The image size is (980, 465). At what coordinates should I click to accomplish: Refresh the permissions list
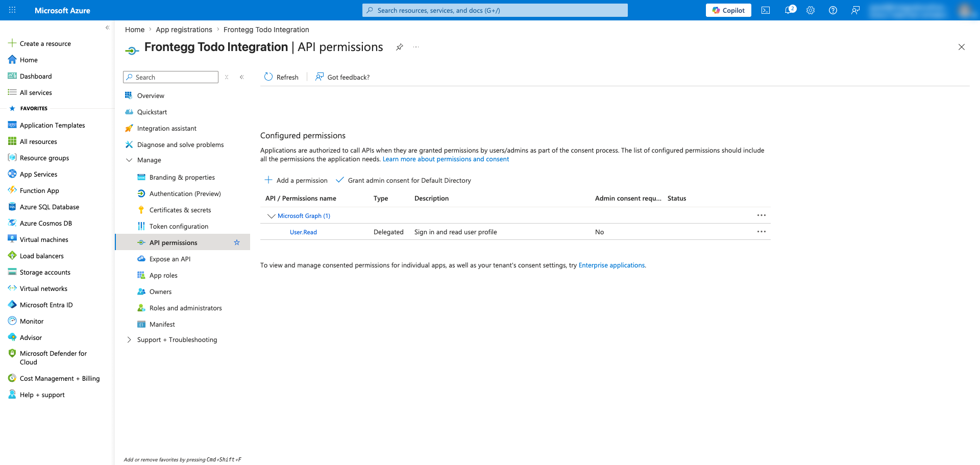(281, 77)
